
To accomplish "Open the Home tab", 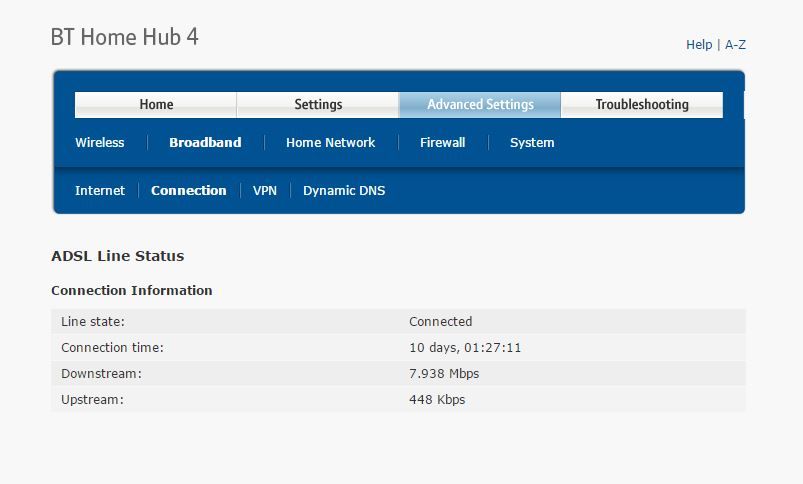I will pyautogui.click(x=156, y=104).
